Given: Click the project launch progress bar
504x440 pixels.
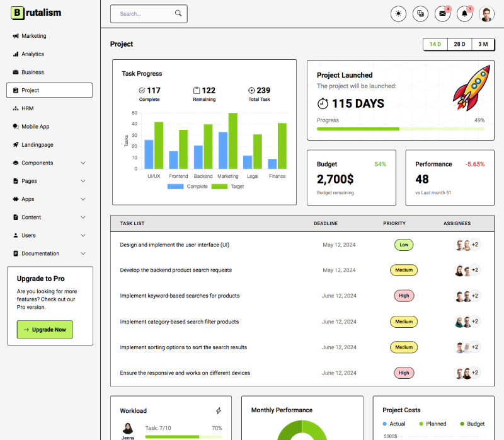Looking at the screenshot, I should click(401, 129).
